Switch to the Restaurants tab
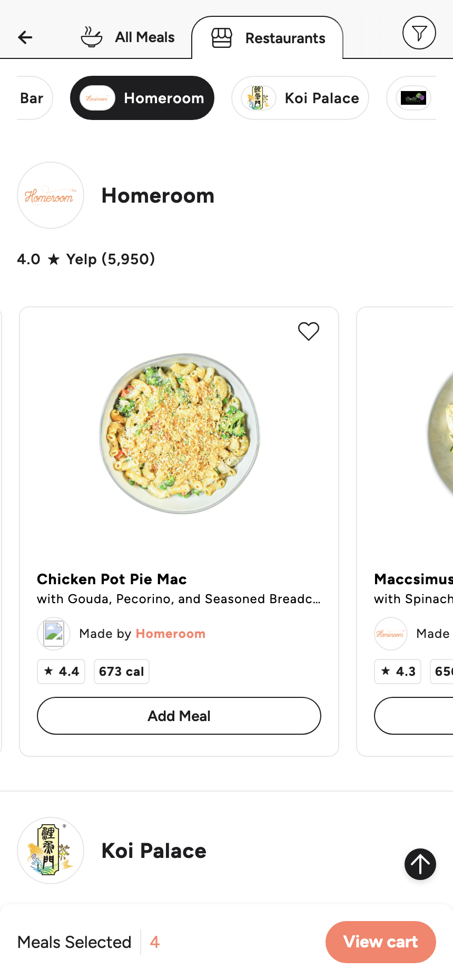The image size is (453, 980). pos(268,38)
